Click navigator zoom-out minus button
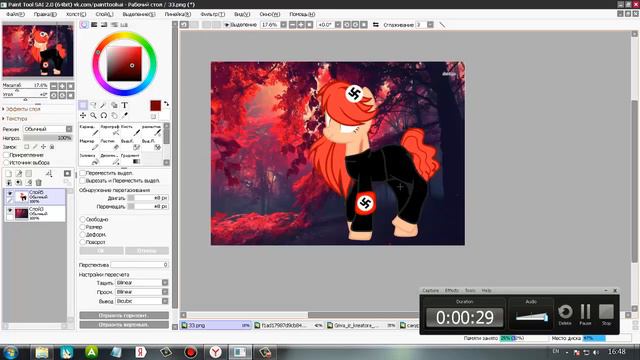640x360 pixels. click(x=53, y=86)
